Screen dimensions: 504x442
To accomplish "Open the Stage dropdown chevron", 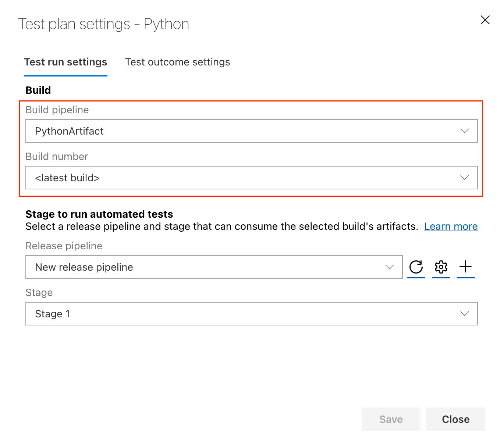I will [465, 314].
